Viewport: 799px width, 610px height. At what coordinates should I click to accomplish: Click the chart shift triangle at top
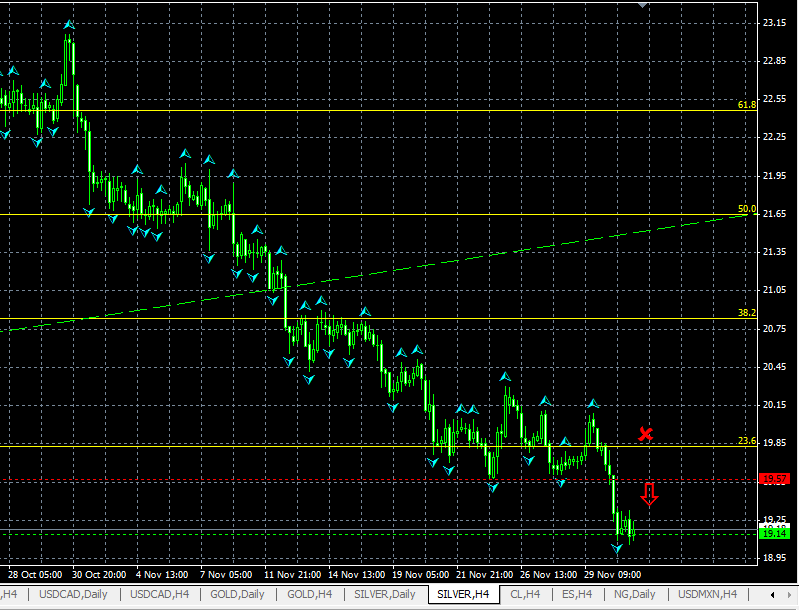pyautogui.click(x=644, y=5)
